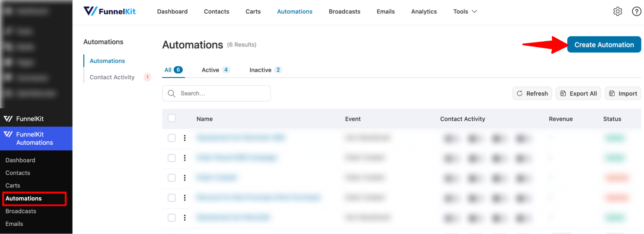This screenshot has height=234, width=644.
Task: Open Dashboard in the WordPress sidebar submenu
Action: [20, 160]
